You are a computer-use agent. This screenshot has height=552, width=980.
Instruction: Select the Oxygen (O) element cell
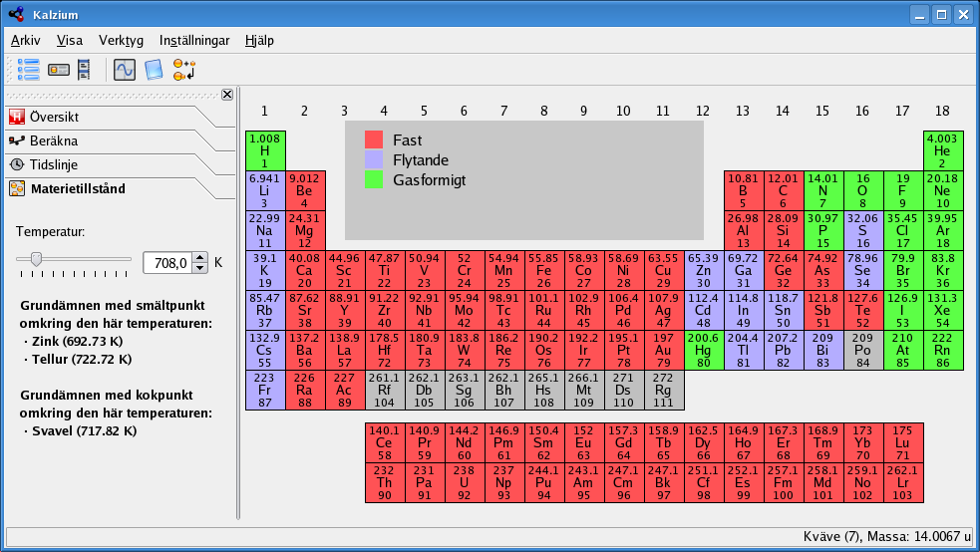click(863, 190)
